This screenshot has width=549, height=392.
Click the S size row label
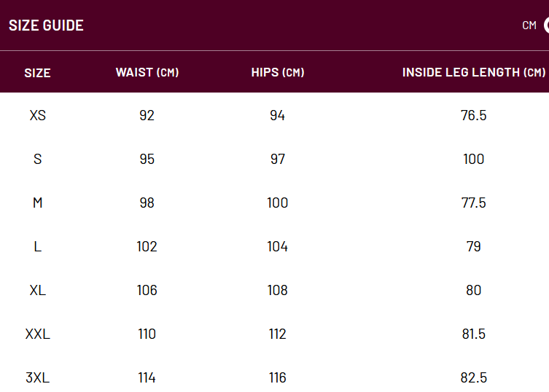coord(37,159)
